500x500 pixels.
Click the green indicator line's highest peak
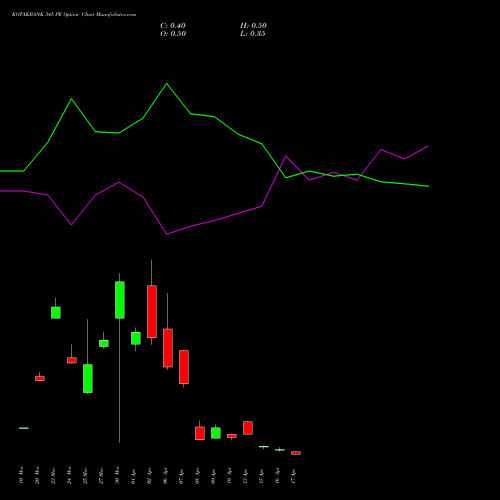tap(167, 84)
